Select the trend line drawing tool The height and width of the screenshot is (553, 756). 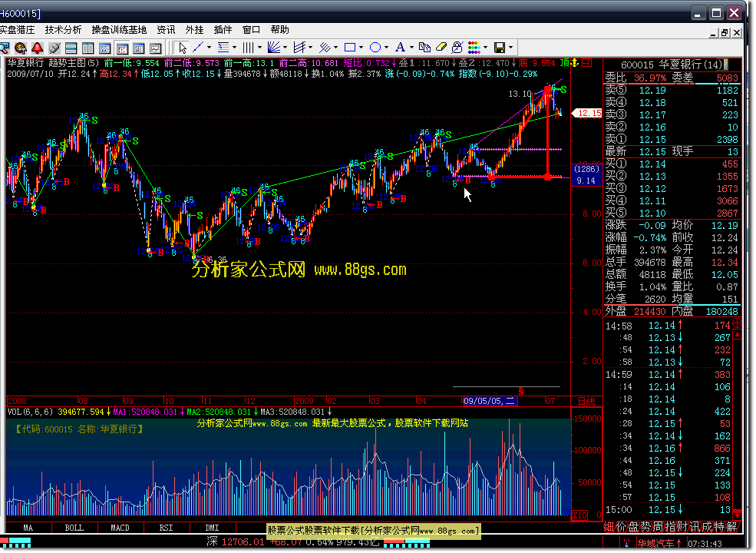pos(198,48)
